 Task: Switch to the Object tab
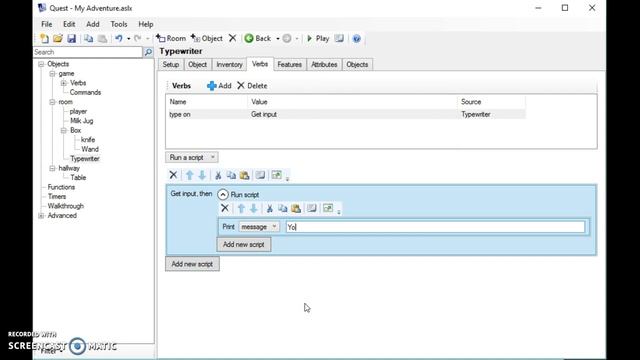198,64
